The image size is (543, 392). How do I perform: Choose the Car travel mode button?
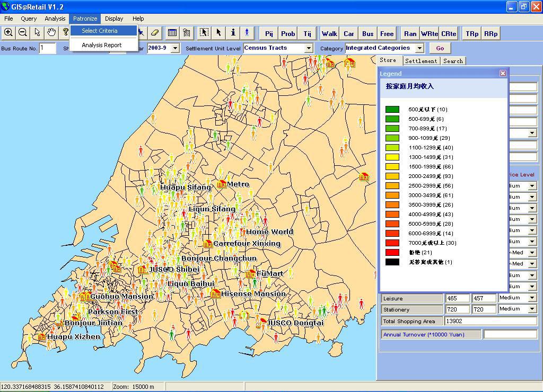[349, 33]
